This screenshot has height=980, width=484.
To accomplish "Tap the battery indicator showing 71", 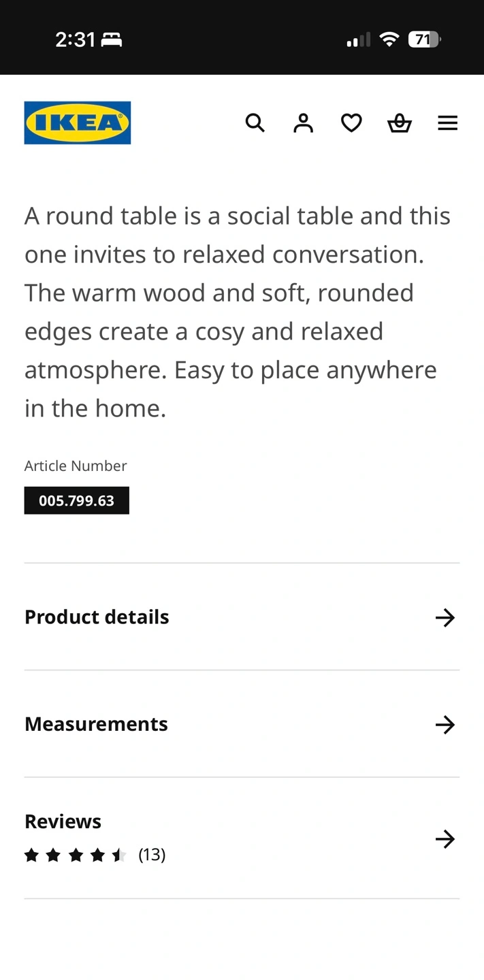I will tap(423, 39).
